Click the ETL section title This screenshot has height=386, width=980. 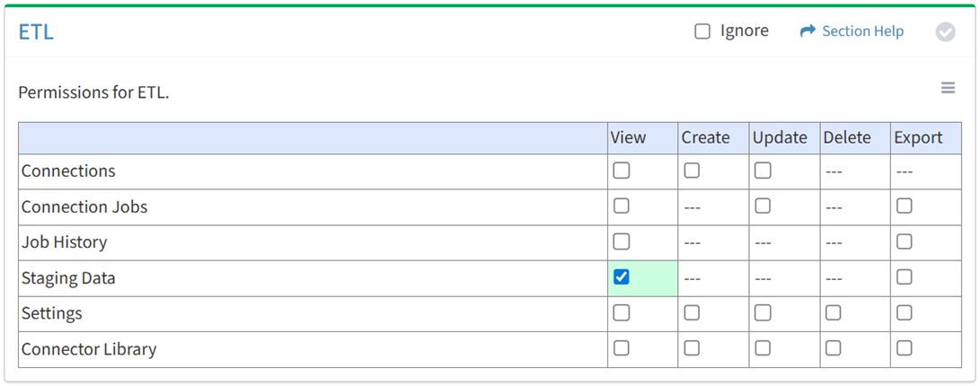pyautogui.click(x=36, y=32)
